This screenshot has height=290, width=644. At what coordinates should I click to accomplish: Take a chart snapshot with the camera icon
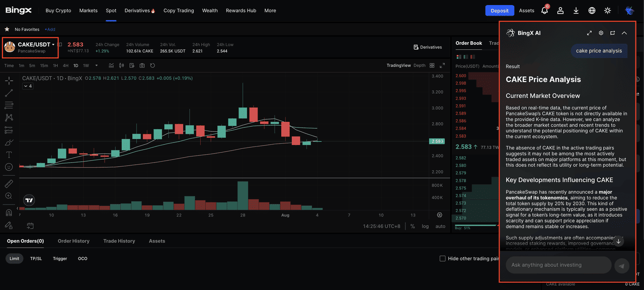point(142,65)
